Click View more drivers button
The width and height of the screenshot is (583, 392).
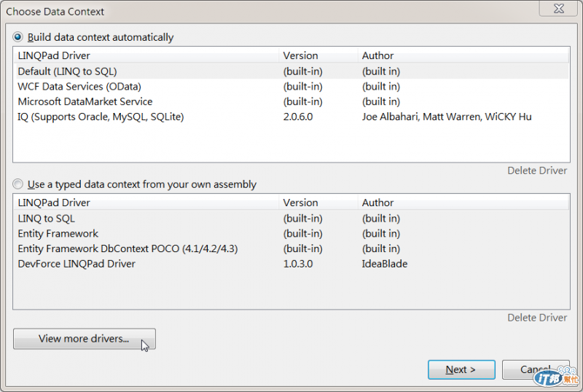click(84, 339)
